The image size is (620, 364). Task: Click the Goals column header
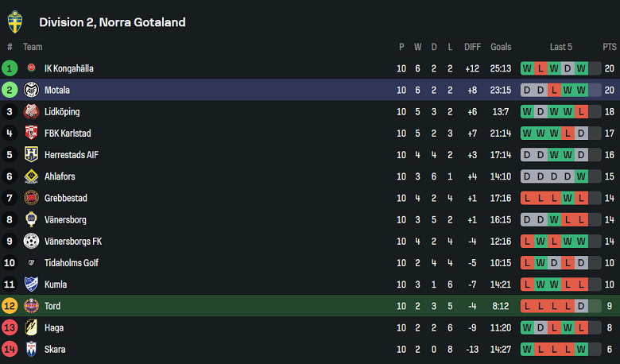501,47
